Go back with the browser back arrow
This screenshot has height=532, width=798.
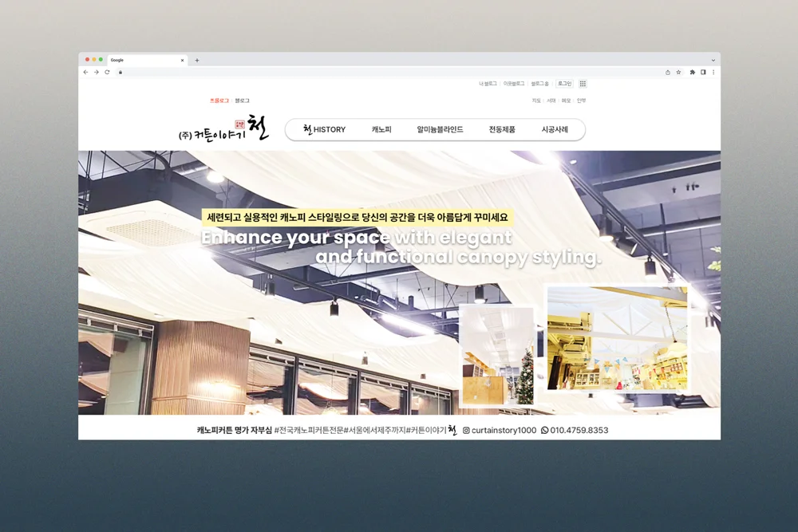pos(85,73)
